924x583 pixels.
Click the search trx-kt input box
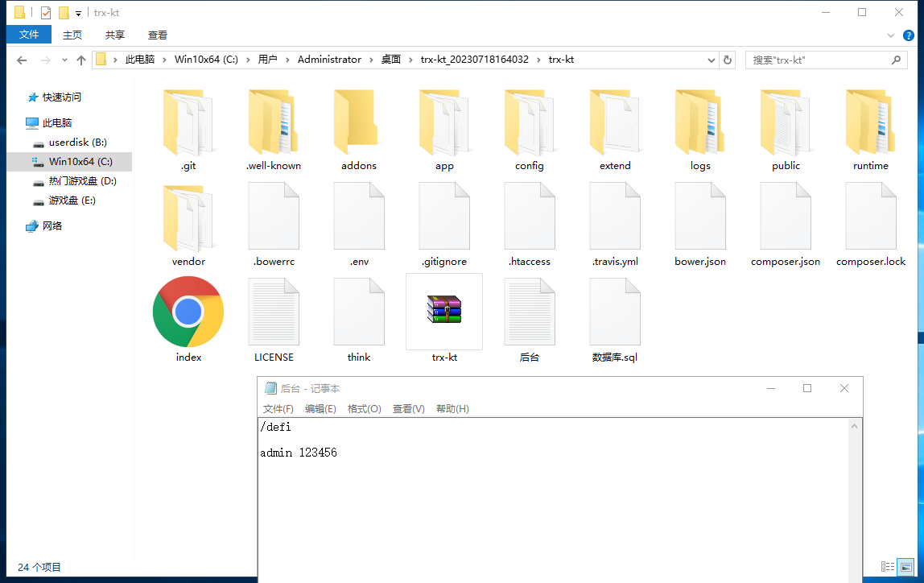(817, 60)
